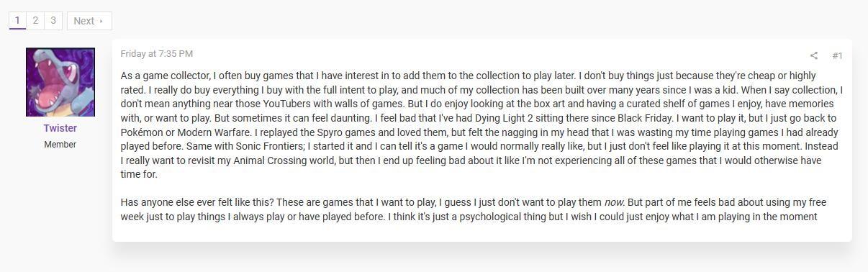The image size is (868, 272).
Task: Open the Twister username profile link
Action: click(60, 128)
